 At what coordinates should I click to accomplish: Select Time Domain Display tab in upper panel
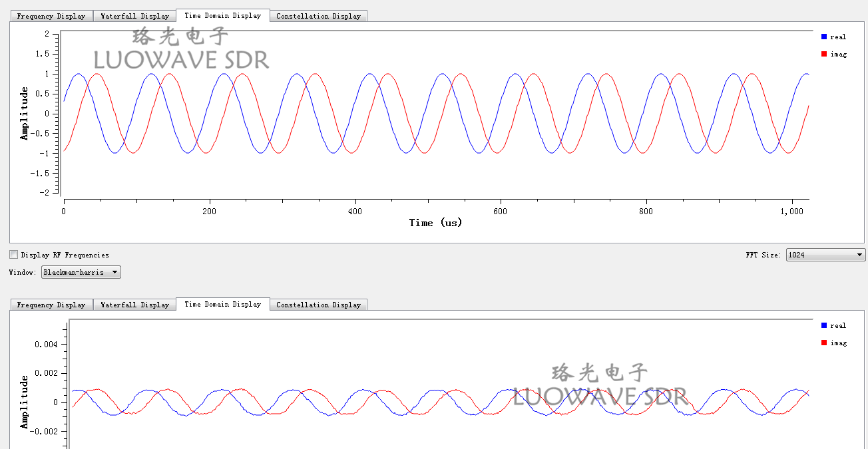pos(222,15)
